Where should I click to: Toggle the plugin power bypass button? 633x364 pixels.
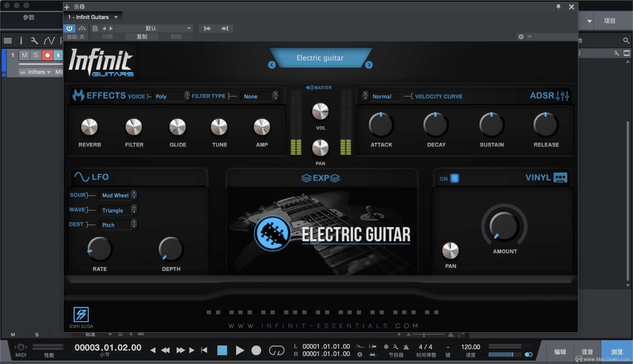69,28
